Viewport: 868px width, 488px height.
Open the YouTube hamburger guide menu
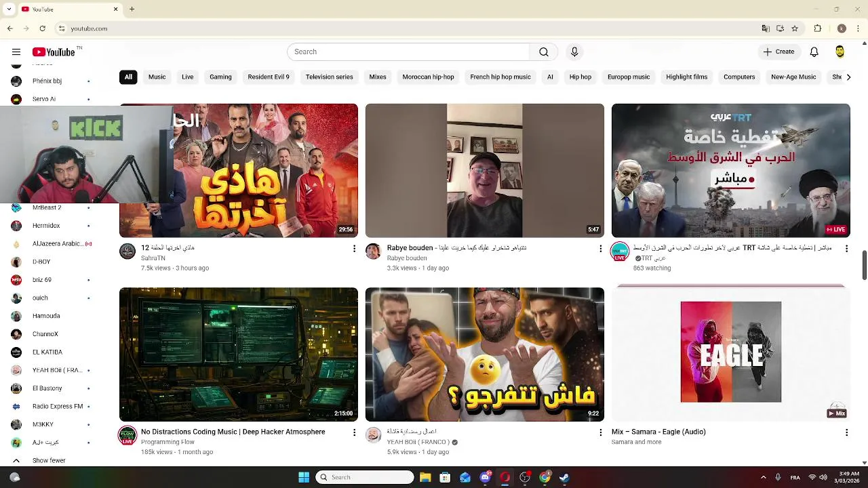tap(16, 52)
